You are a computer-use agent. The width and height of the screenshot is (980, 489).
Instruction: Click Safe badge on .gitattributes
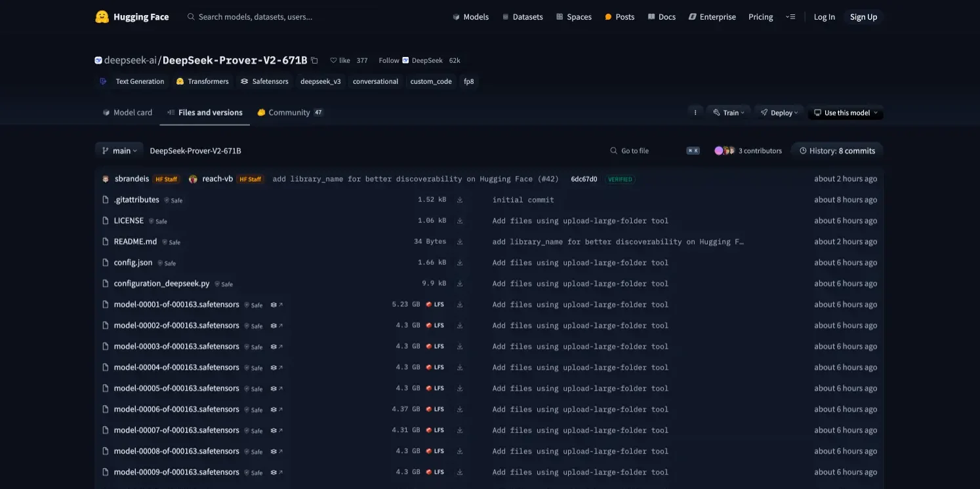click(x=173, y=201)
